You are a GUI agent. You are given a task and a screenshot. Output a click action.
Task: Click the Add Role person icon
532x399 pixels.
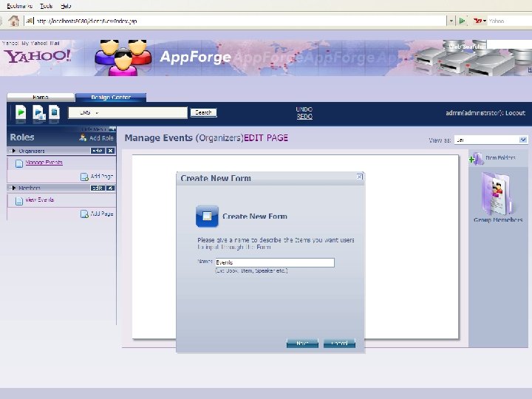point(83,137)
